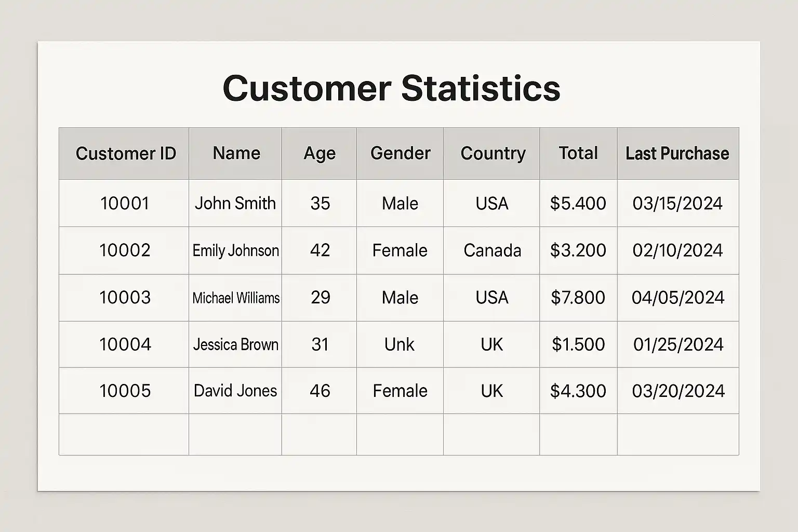Select the Age column header
The width and height of the screenshot is (798, 532).
[x=320, y=153]
